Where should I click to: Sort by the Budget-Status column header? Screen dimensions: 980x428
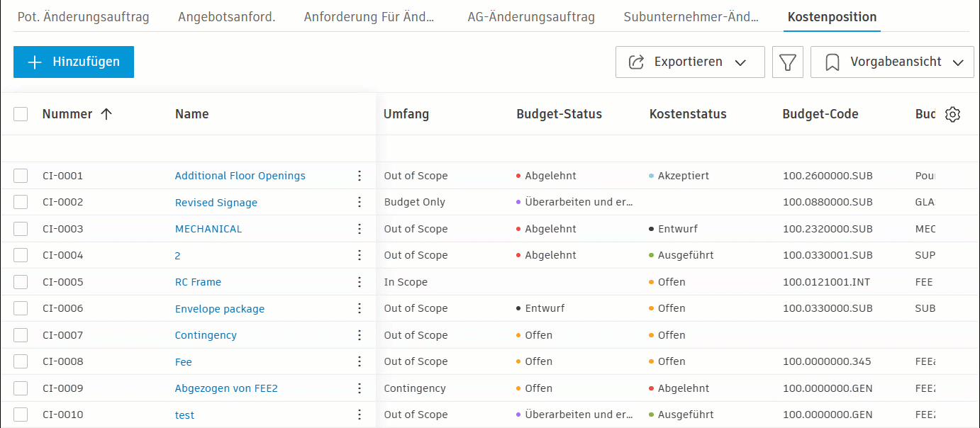tap(559, 114)
